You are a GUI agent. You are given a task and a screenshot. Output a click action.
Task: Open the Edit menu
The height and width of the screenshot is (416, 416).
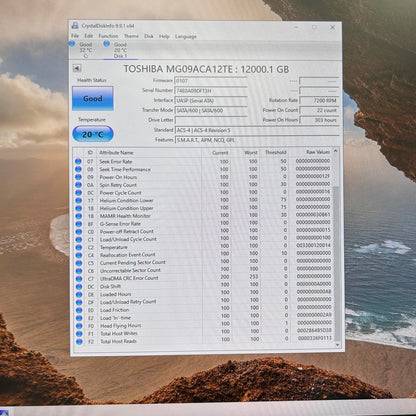pyautogui.click(x=88, y=36)
